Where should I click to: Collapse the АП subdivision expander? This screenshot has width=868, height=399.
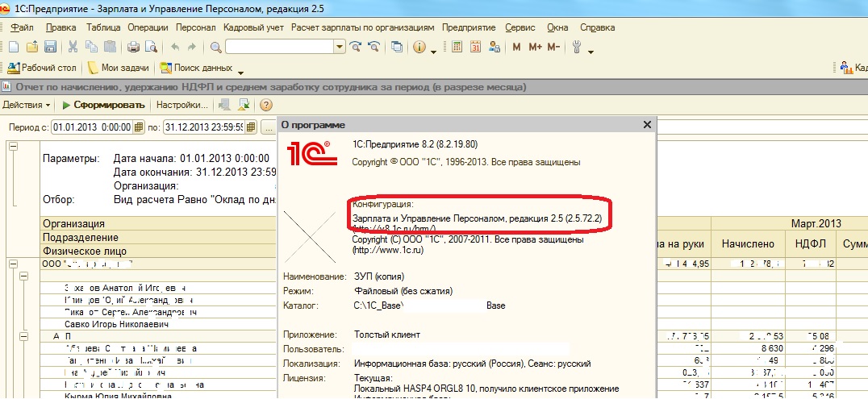pyautogui.click(x=24, y=336)
